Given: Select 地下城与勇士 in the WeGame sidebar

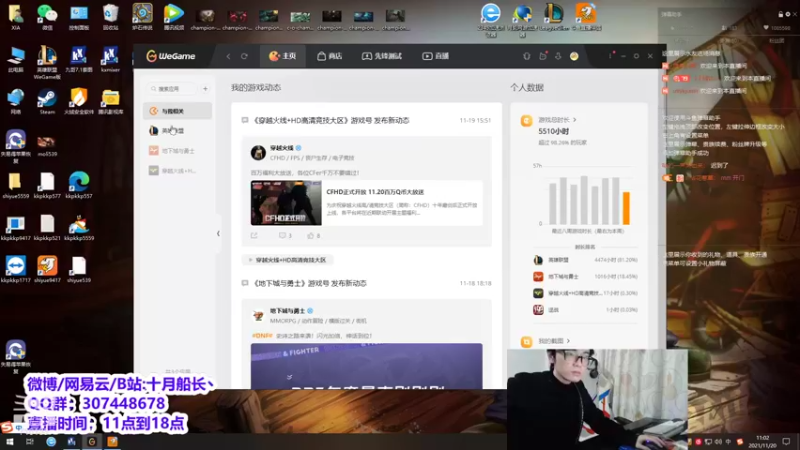Looking at the screenshot, I should (178, 151).
